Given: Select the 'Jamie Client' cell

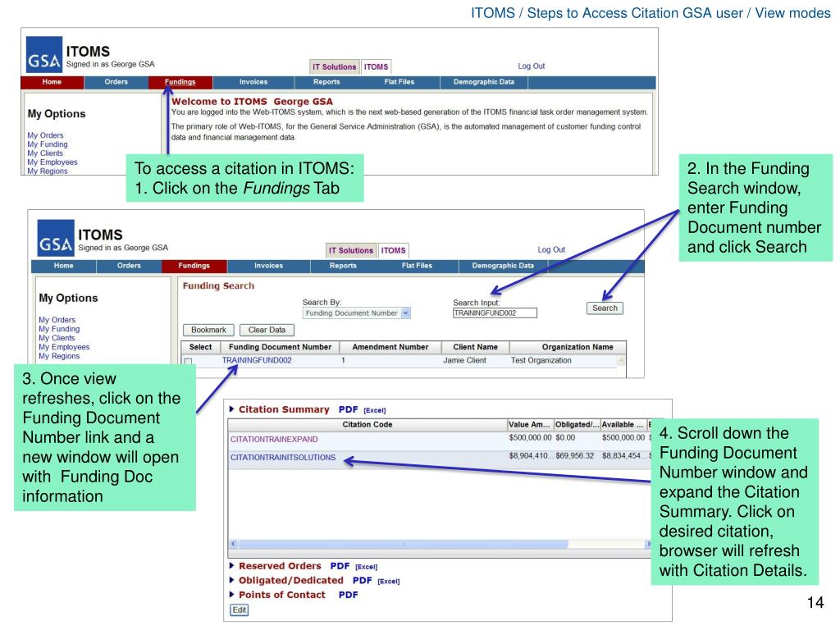Looking at the screenshot, I should pos(464,361).
